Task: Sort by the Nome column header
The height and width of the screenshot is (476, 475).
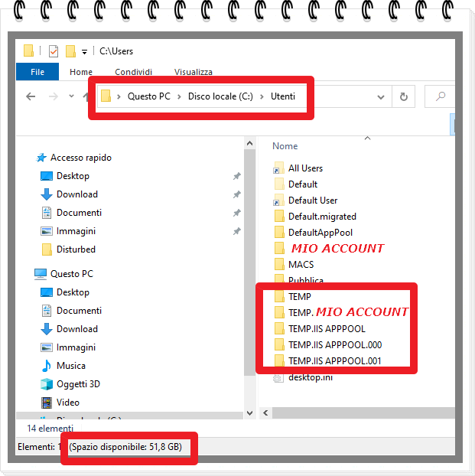Action: pos(285,146)
